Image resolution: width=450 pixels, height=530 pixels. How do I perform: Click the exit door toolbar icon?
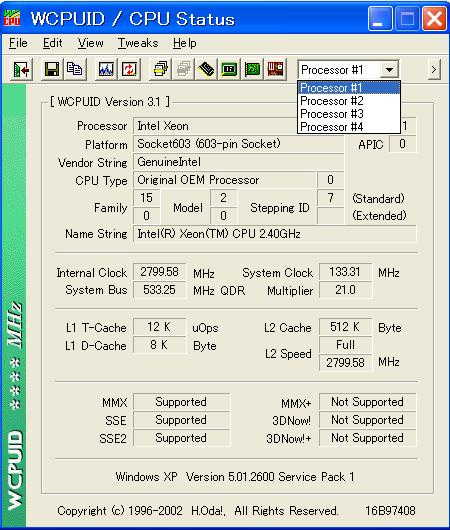21,69
